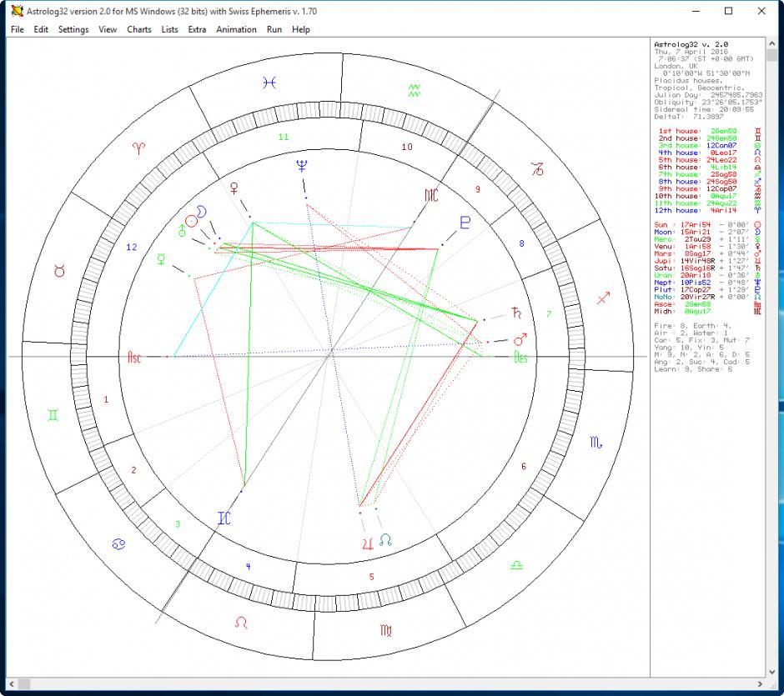Screen dimensions: 784x696
Task: Click the Aries glyph in the zodiac ring
Action: pos(139,148)
